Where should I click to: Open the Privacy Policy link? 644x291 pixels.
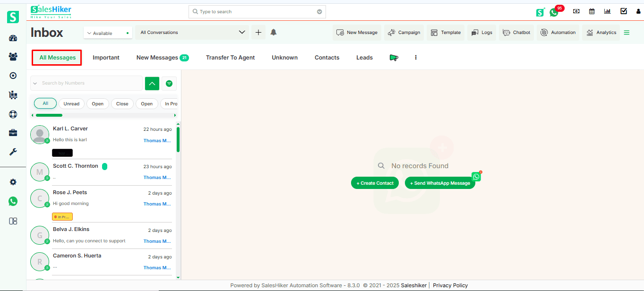point(450,285)
